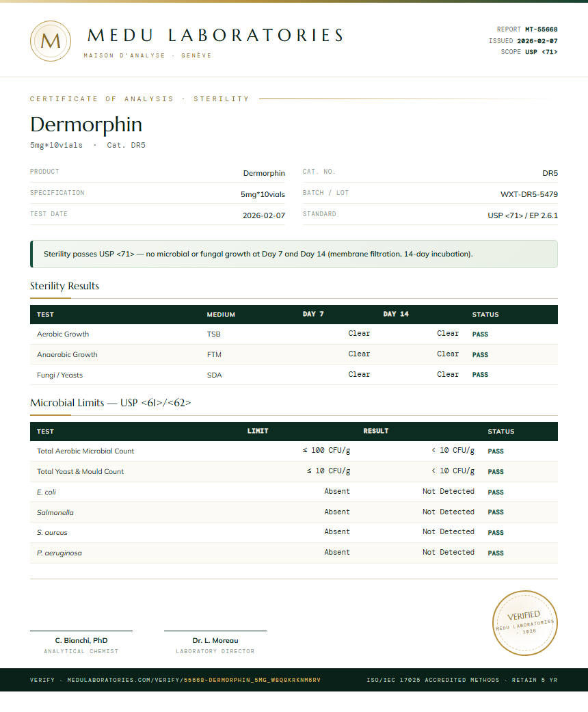Click the RESULT column header
The width and height of the screenshot is (588, 712).
(376, 431)
